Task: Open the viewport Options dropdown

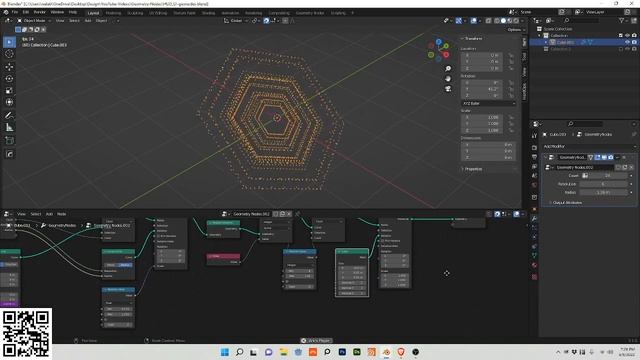Action: [516, 30]
